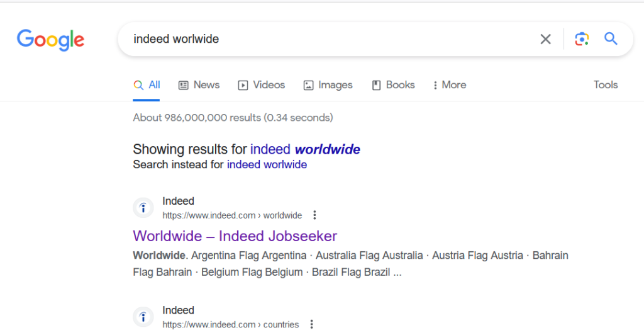The height and width of the screenshot is (330, 644).
Task: Switch to the Videos tab
Action: pyautogui.click(x=262, y=85)
